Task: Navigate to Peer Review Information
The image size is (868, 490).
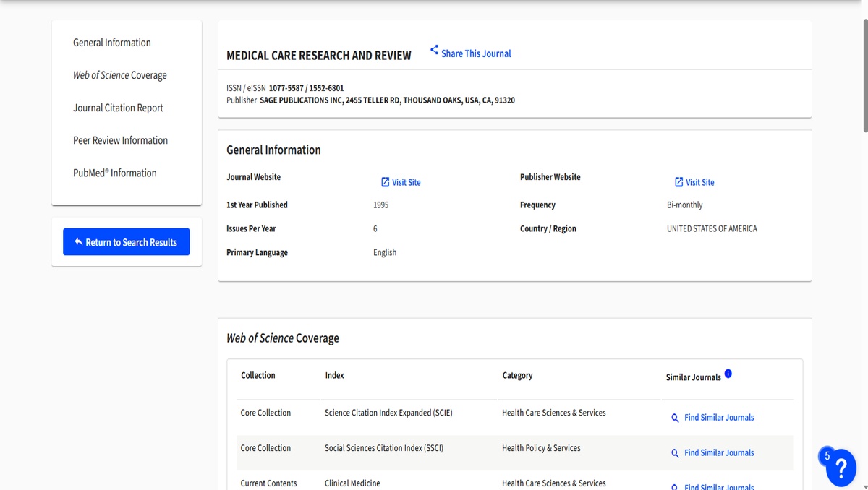Action: pyautogui.click(x=120, y=140)
